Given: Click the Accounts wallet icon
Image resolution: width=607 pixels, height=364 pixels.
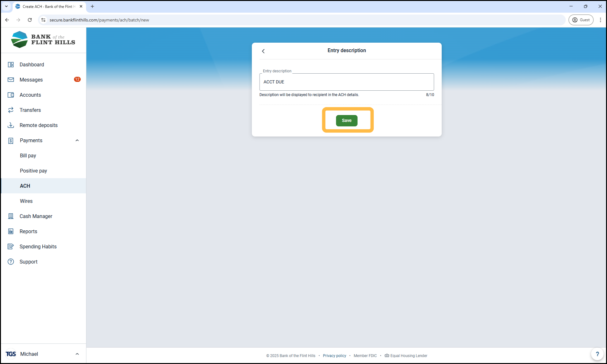Looking at the screenshot, I should pos(11,95).
